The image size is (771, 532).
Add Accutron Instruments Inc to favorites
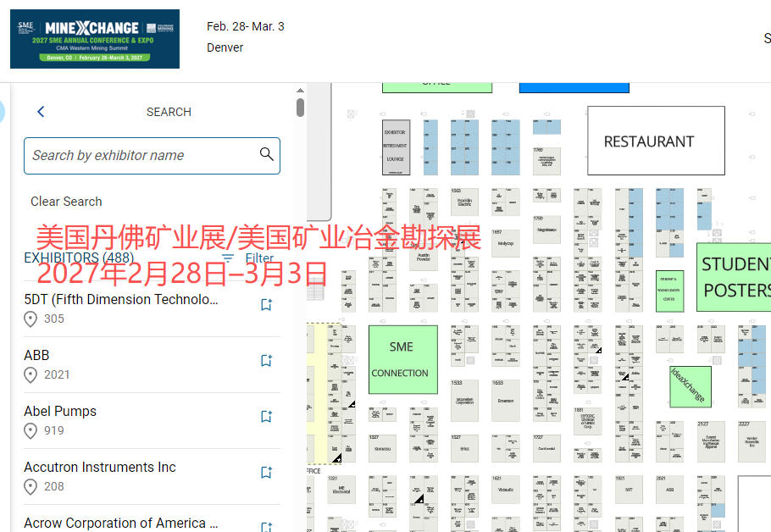tap(266, 473)
